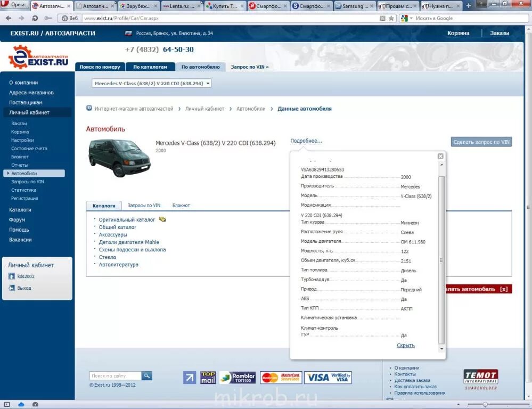Click Личный кабинет breadcrumb link
Screen dimensions: 532x409
(x=204, y=109)
